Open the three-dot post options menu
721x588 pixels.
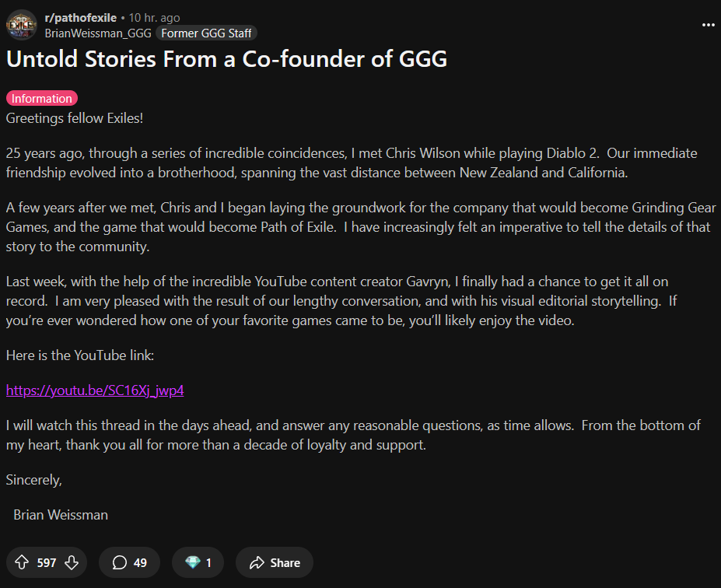point(708,25)
